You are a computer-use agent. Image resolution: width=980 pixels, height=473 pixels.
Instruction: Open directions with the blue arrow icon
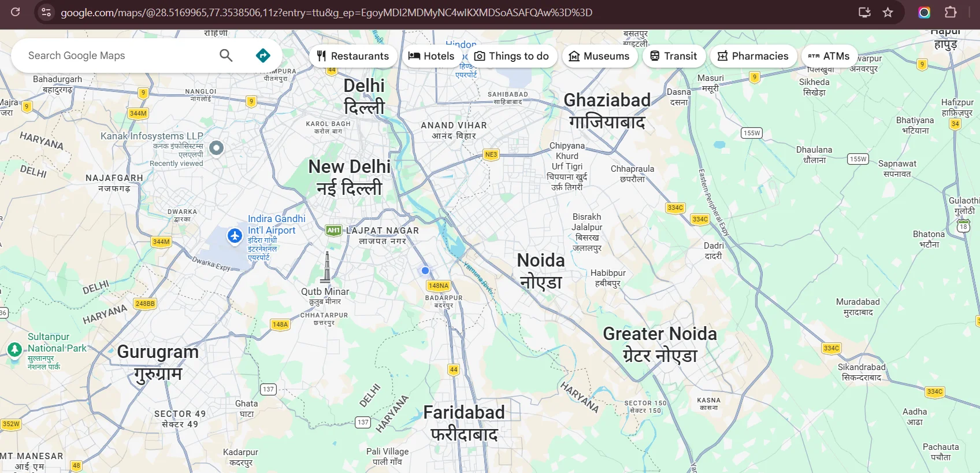pos(263,56)
